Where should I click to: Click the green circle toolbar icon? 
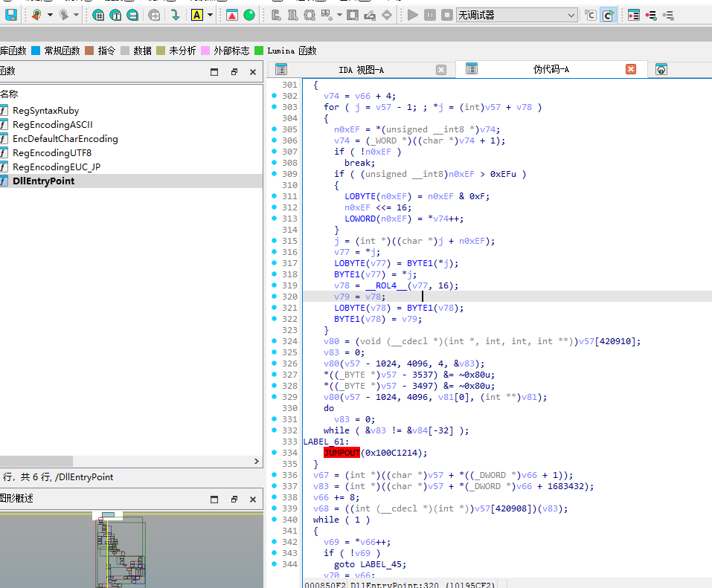pos(249,15)
